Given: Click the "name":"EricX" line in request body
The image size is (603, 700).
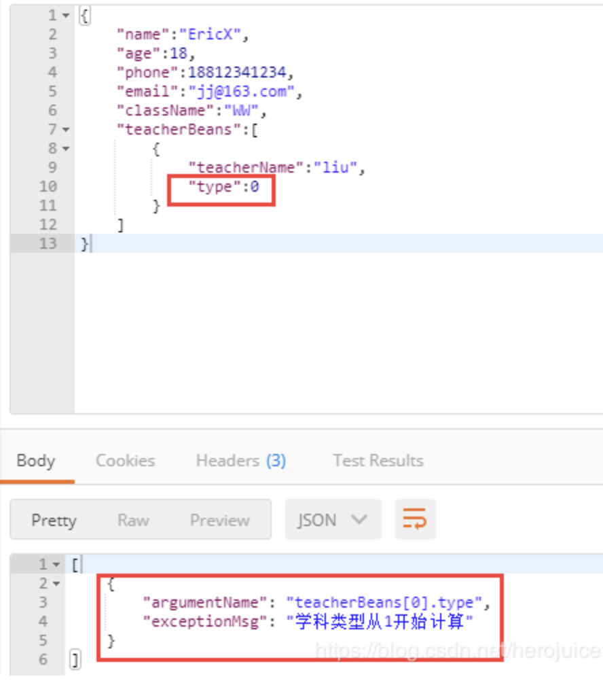Looking at the screenshot, I should (x=183, y=35).
